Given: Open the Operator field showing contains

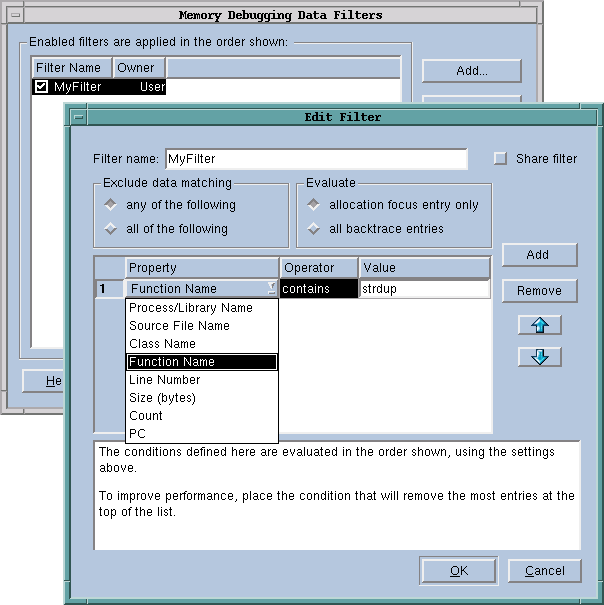Looking at the screenshot, I should tap(318, 289).
